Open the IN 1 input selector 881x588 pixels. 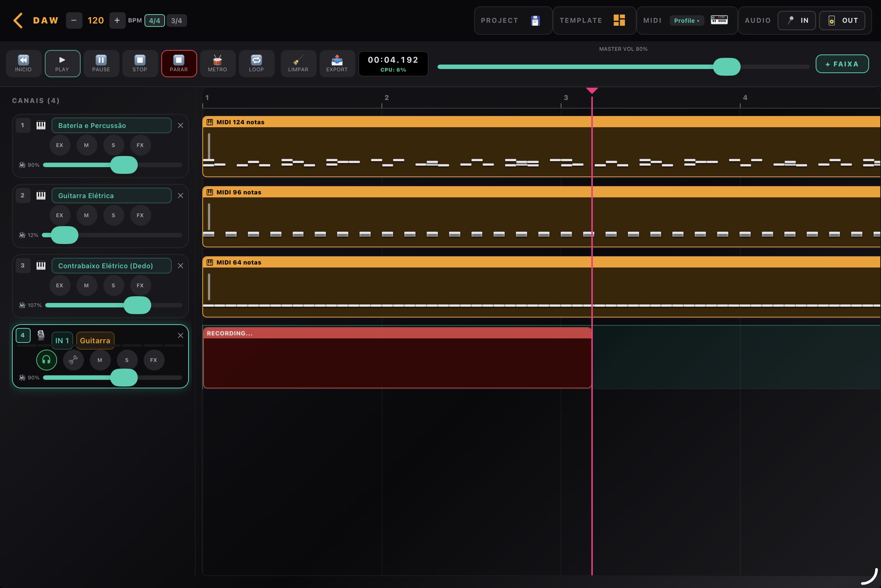click(x=62, y=341)
